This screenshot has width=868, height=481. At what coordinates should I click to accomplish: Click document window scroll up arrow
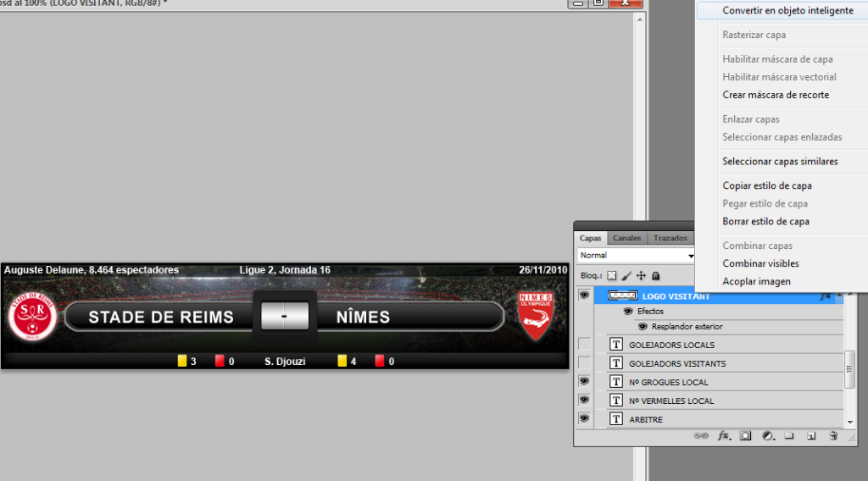(640, 19)
